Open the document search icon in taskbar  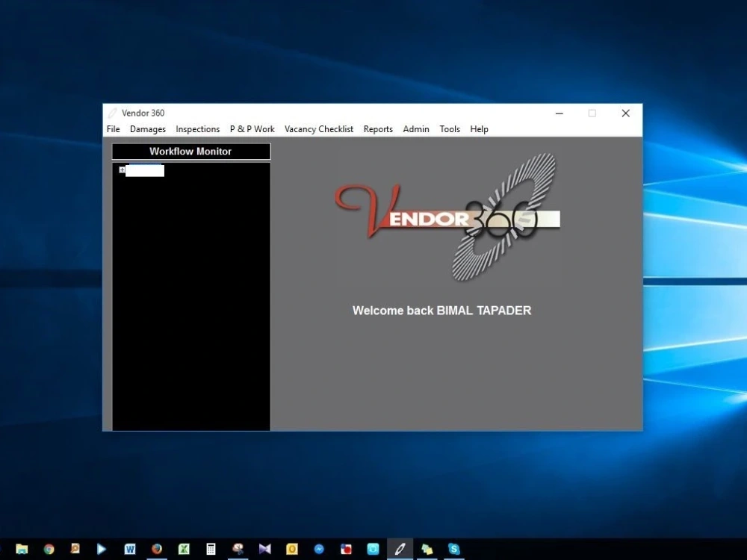[x=75, y=549]
